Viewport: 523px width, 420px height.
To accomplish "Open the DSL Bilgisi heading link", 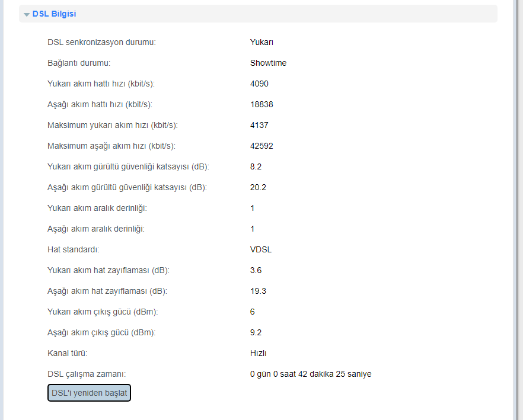I will pyautogui.click(x=54, y=14).
